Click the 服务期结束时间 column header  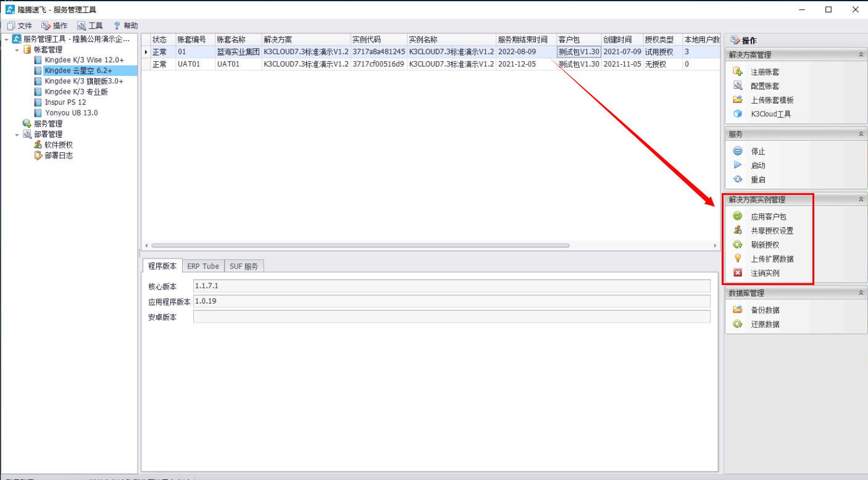pyautogui.click(x=526, y=39)
